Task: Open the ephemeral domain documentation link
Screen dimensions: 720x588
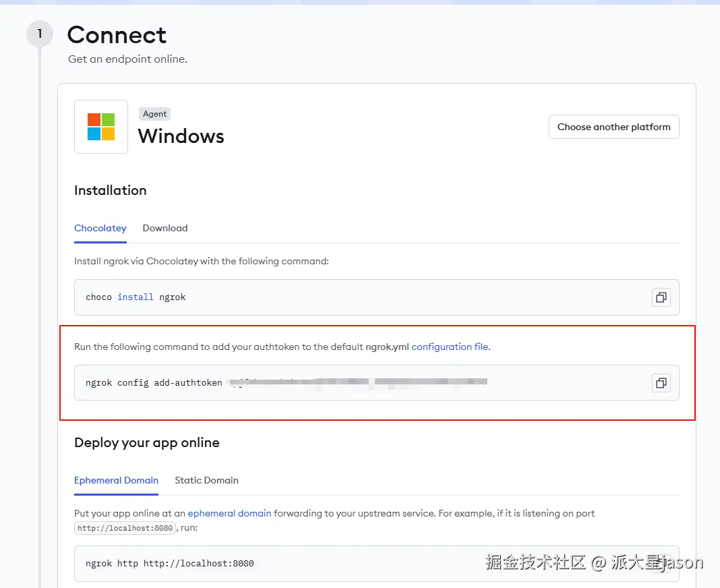Action: point(229,513)
